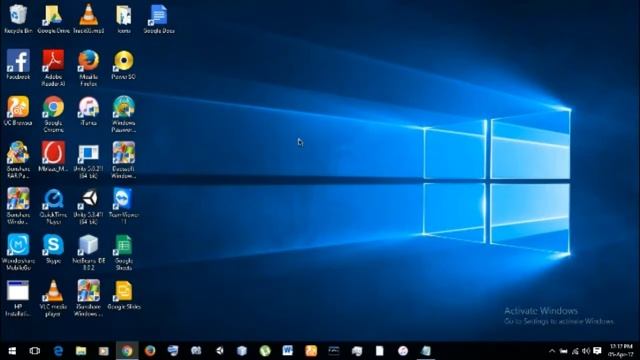Select the Facebook desktop shortcut
The height and width of the screenshot is (360, 640).
(x=18, y=64)
